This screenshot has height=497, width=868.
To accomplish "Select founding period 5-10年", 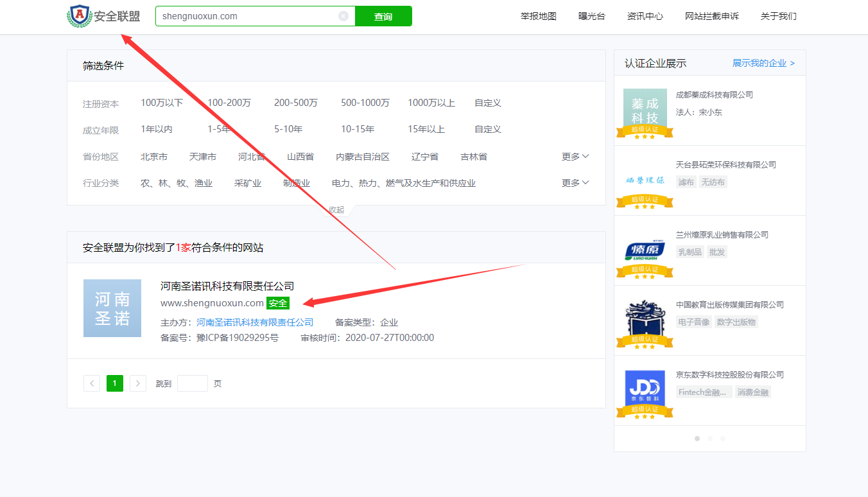I will click(288, 129).
